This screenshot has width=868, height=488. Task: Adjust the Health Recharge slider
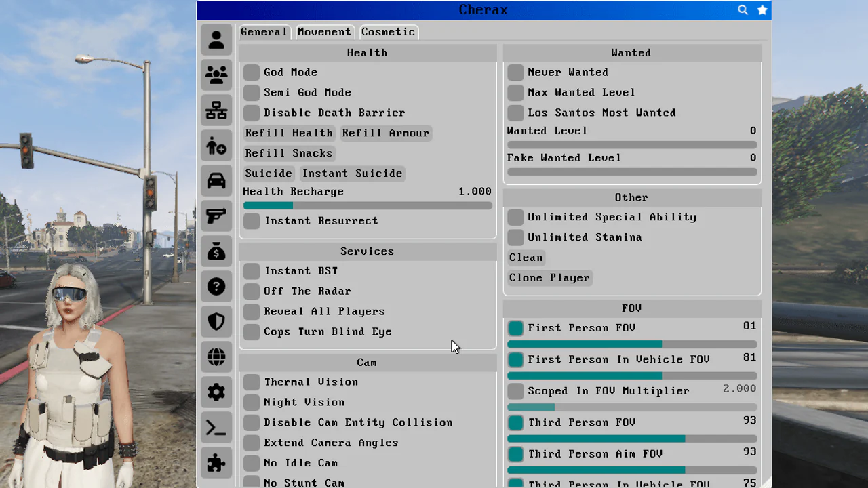click(x=368, y=205)
